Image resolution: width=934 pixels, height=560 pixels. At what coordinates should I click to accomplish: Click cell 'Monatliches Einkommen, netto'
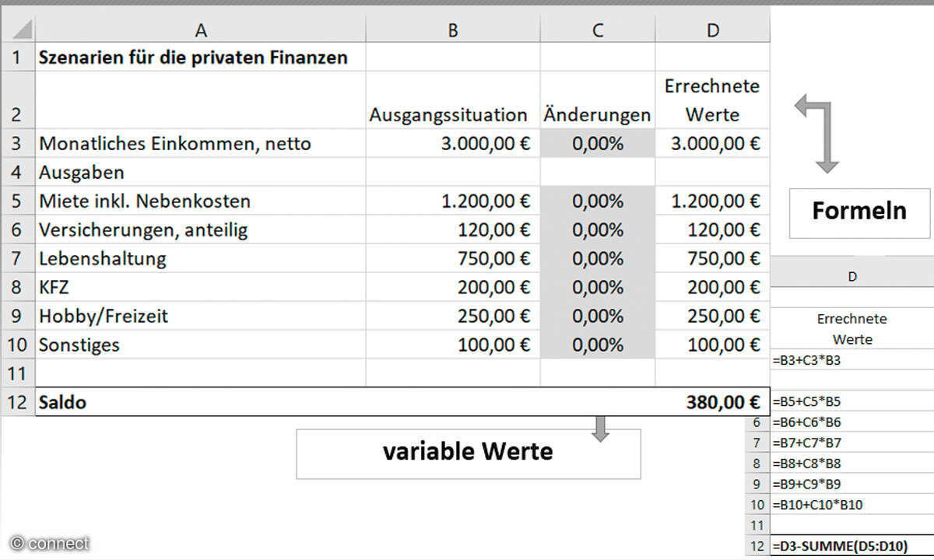201,143
